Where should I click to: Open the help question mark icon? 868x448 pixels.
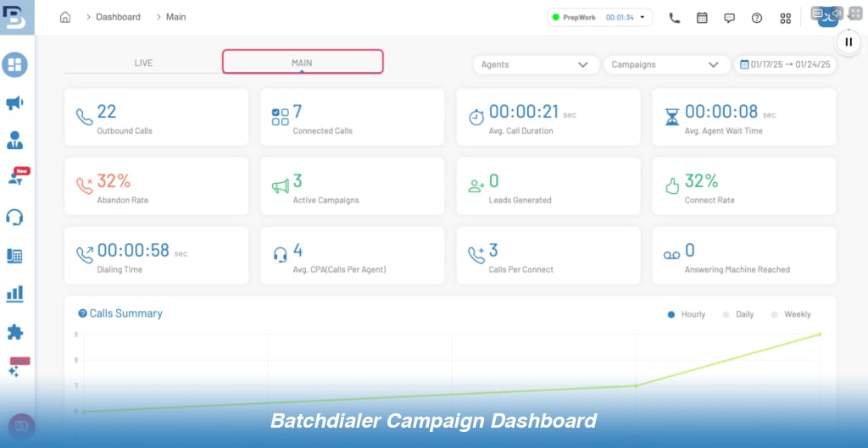pyautogui.click(x=757, y=18)
